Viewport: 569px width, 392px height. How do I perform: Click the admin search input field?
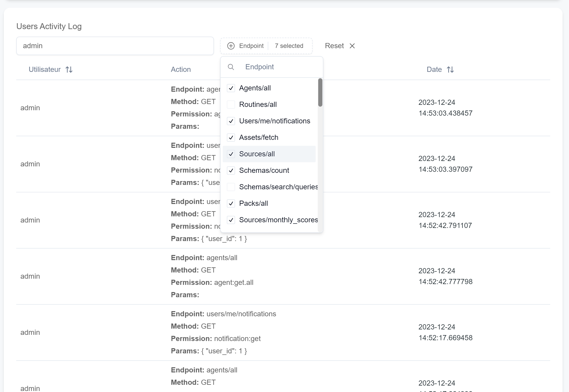coord(115,45)
